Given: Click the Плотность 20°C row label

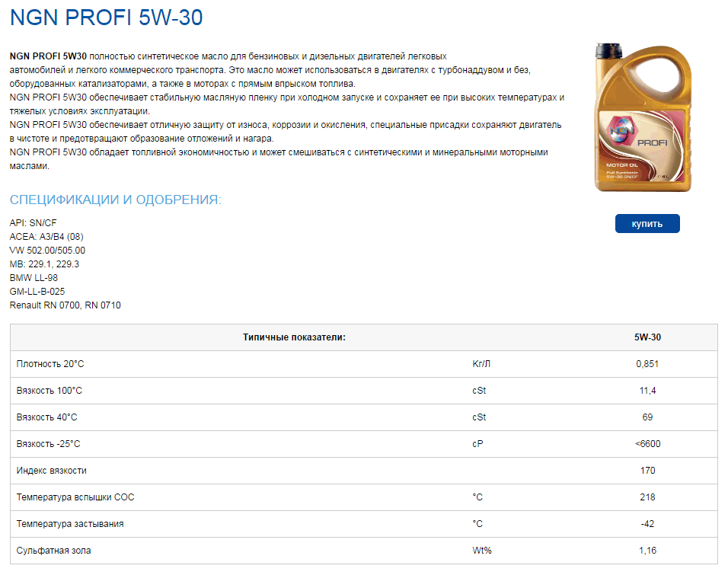Looking at the screenshot, I should click(x=50, y=364).
